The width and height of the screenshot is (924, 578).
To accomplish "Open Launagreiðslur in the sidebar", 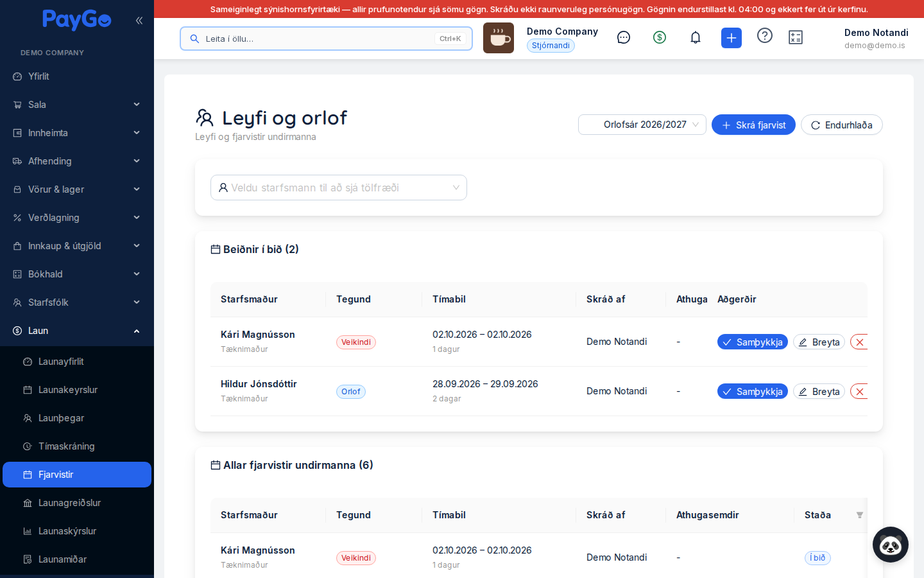I will pyautogui.click(x=77, y=503).
